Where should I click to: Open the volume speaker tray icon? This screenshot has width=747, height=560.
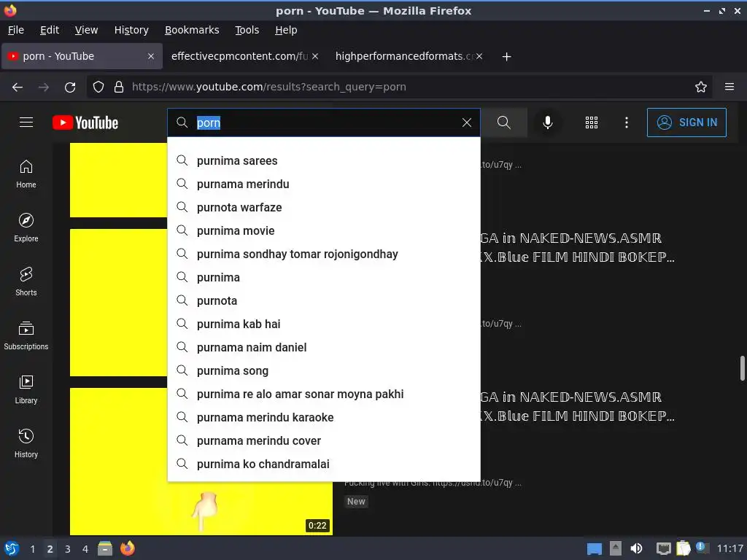point(636,548)
